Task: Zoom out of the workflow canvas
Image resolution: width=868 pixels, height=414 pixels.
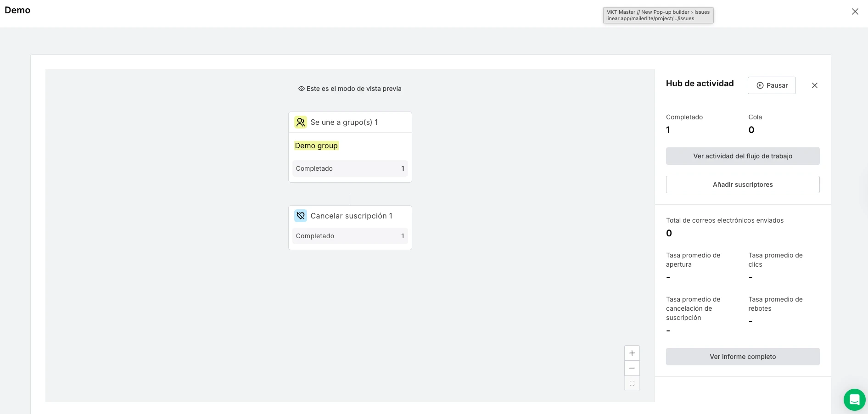Action: coord(632,368)
